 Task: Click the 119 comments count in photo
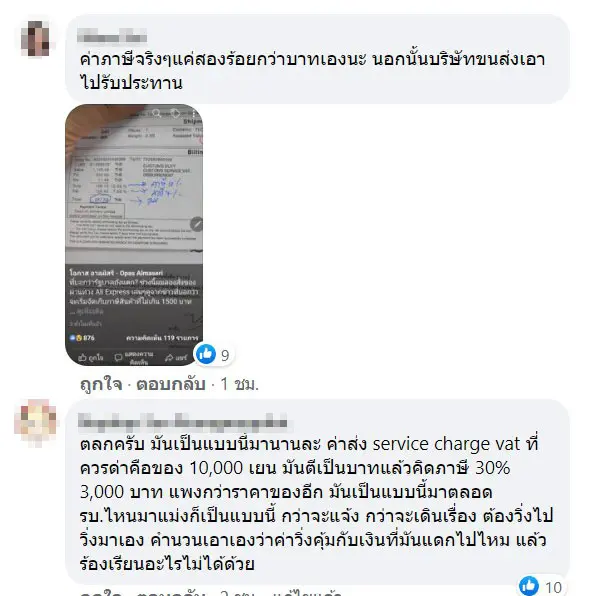pyautogui.click(x=162, y=337)
